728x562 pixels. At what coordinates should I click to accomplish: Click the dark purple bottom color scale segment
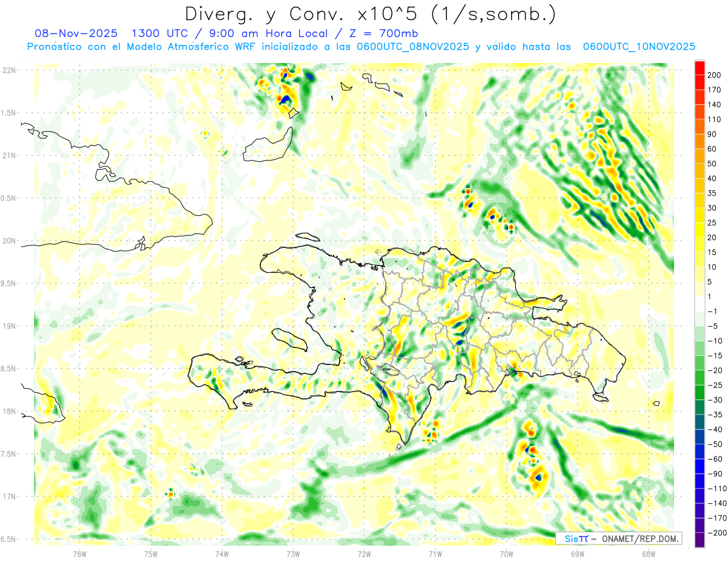tap(699, 540)
